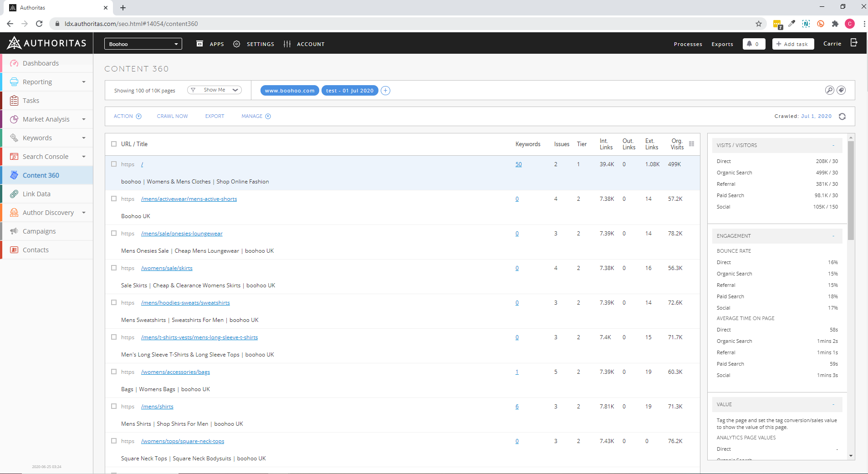Bookmark this page with the star icon
Image resolution: width=868 pixels, height=474 pixels.
coord(758,24)
